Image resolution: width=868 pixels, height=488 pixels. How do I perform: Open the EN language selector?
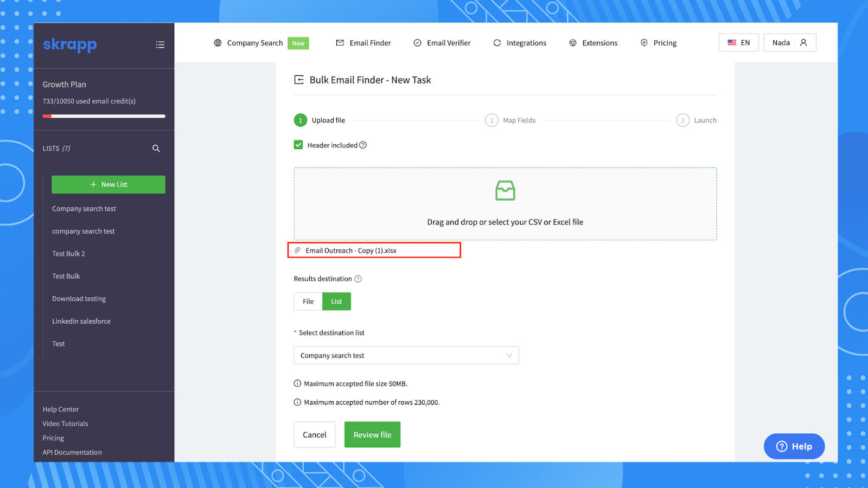pyautogui.click(x=739, y=43)
